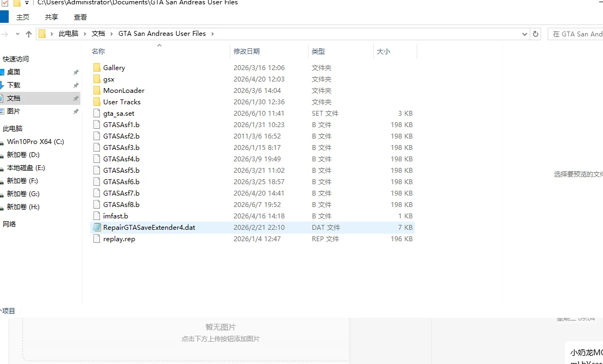Select the MoonLoader folder icon
The image size is (603, 364).
tap(97, 90)
